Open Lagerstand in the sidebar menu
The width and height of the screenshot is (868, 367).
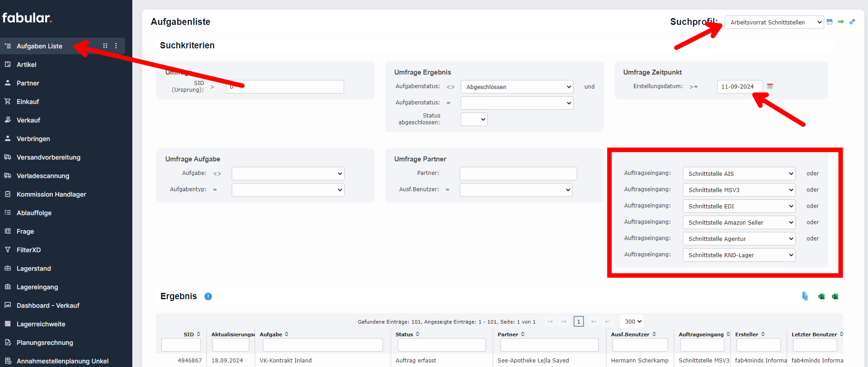(x=34, y=268)
